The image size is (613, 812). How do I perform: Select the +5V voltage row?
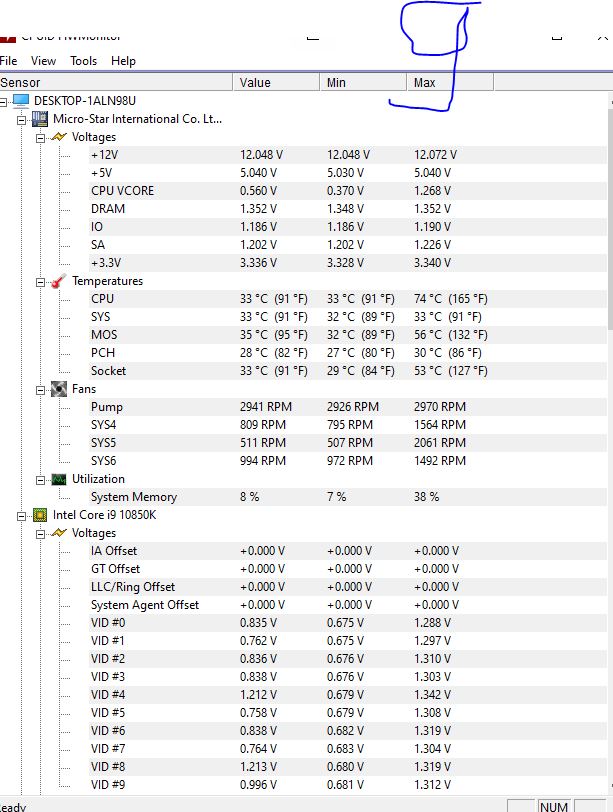pos(348,173)
